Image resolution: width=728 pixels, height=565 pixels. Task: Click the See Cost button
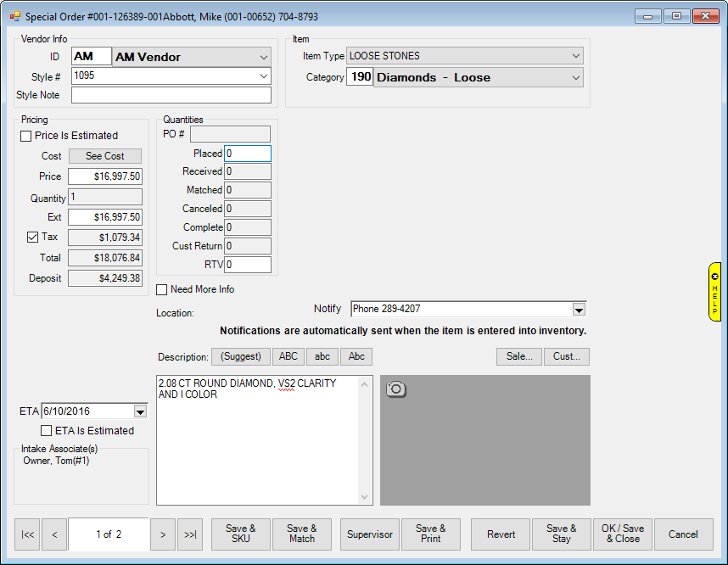click(x=105, y=156)
